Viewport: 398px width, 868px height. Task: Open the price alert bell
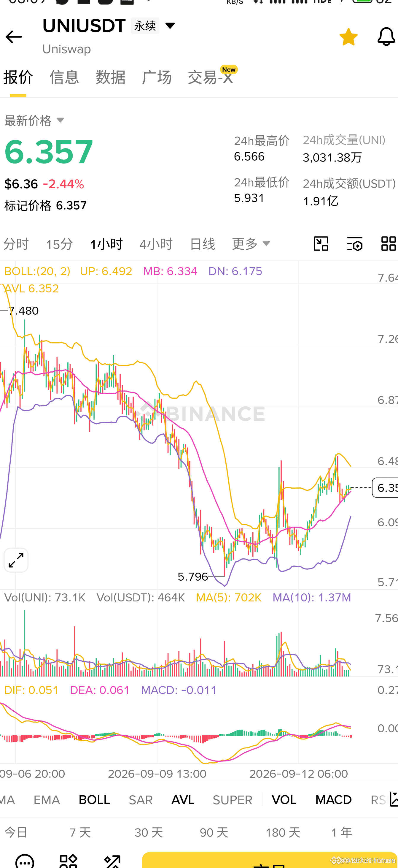coord(386,37)
